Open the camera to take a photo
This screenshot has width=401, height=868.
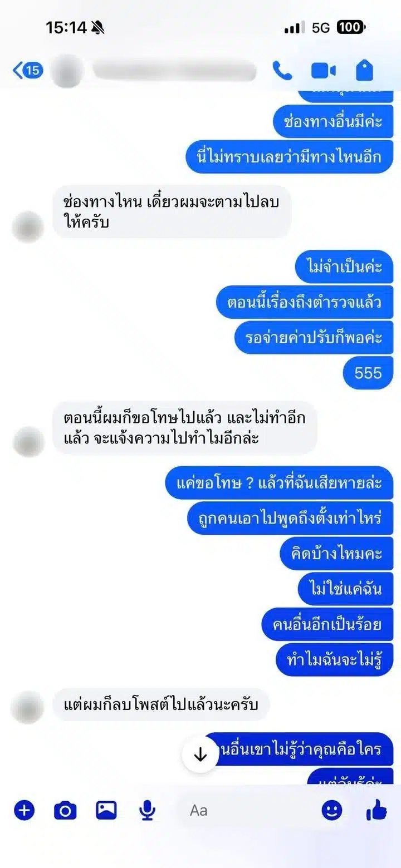[65, 811]
